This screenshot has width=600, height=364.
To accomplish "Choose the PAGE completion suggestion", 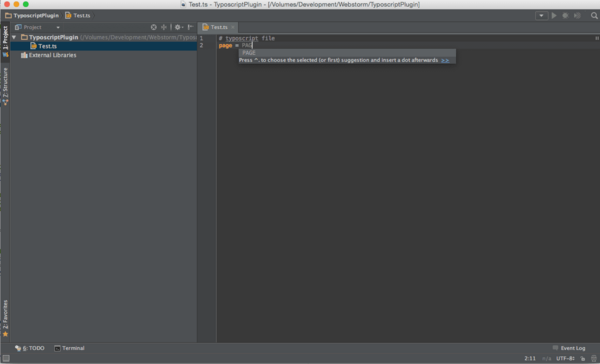I will (x=347, y=53).
